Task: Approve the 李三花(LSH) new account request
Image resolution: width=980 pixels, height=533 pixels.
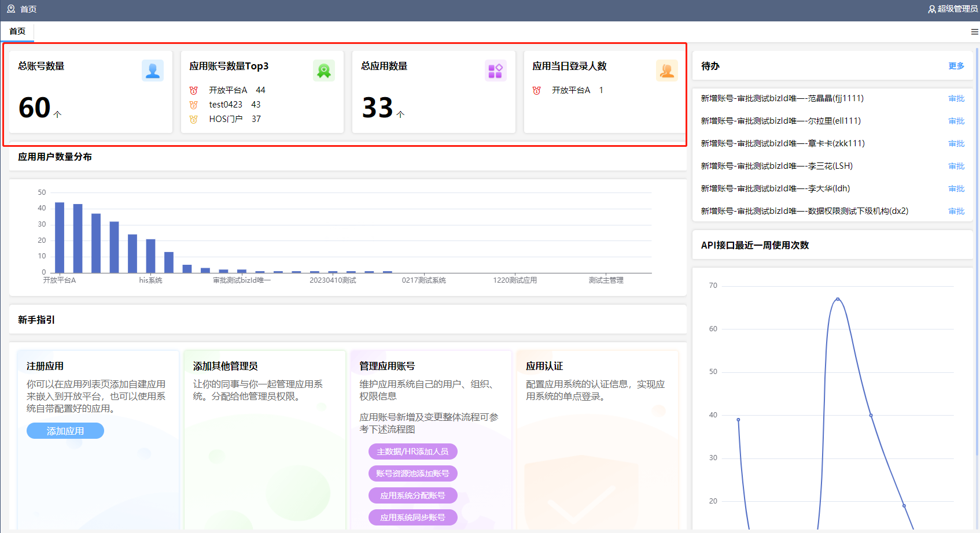Action: [956, 166]
